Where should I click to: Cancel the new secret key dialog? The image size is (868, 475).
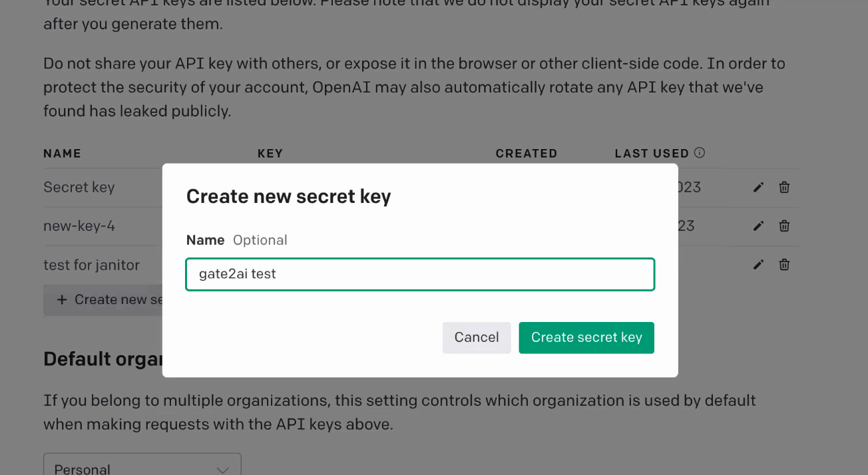[476, 337]
